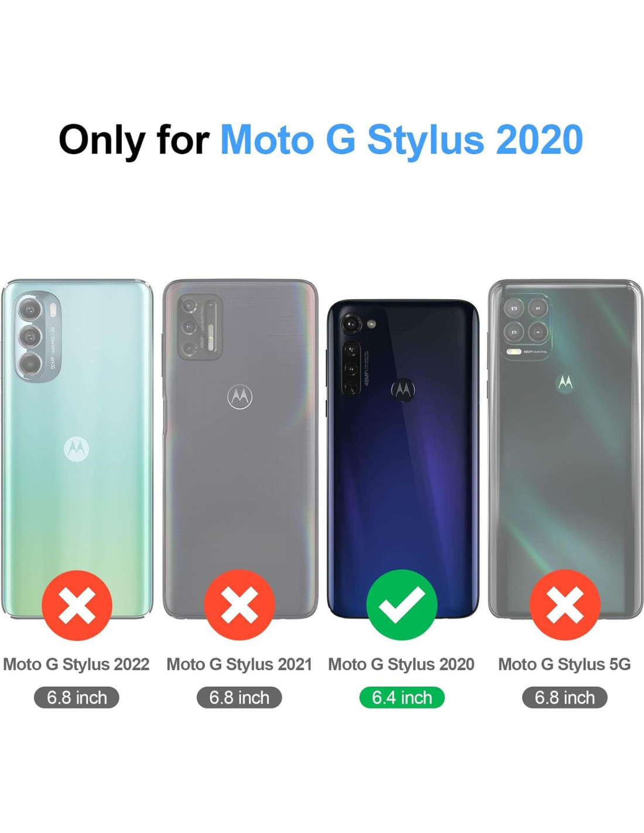Click the blue Moto G Stylus 2020 heading
Image resolution: width=644 pixels, height=833 pixels.
pos(402,140)
